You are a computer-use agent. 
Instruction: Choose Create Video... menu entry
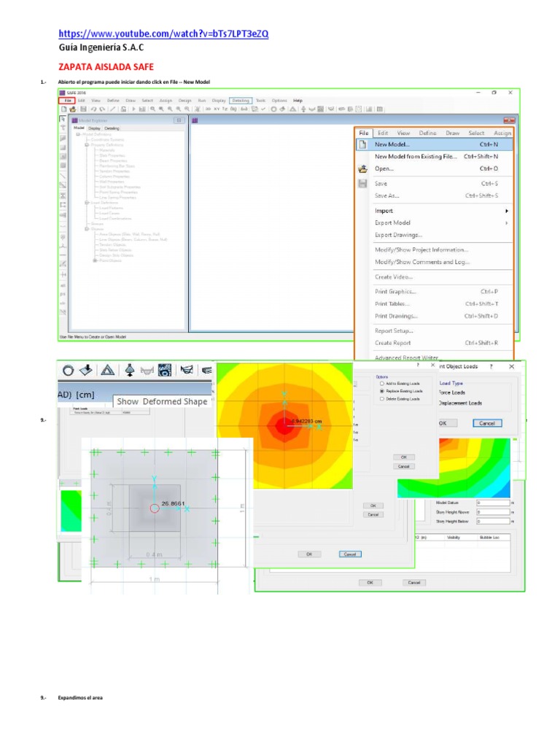pos(434,276)
